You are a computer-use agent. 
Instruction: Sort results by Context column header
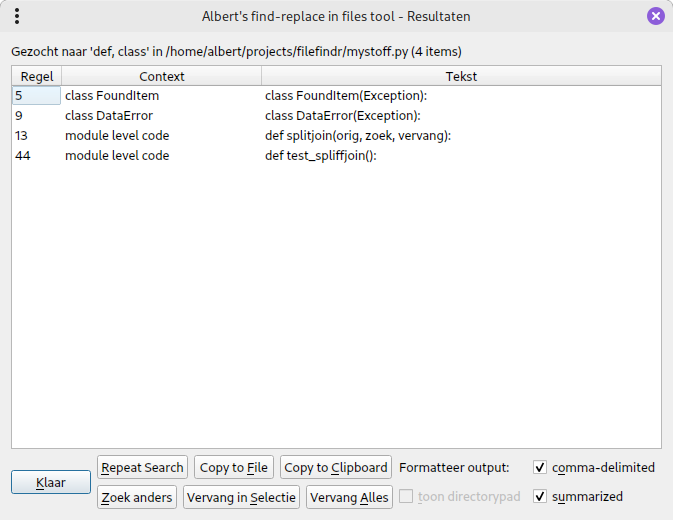pyautogui.click(x=161, y=76)
